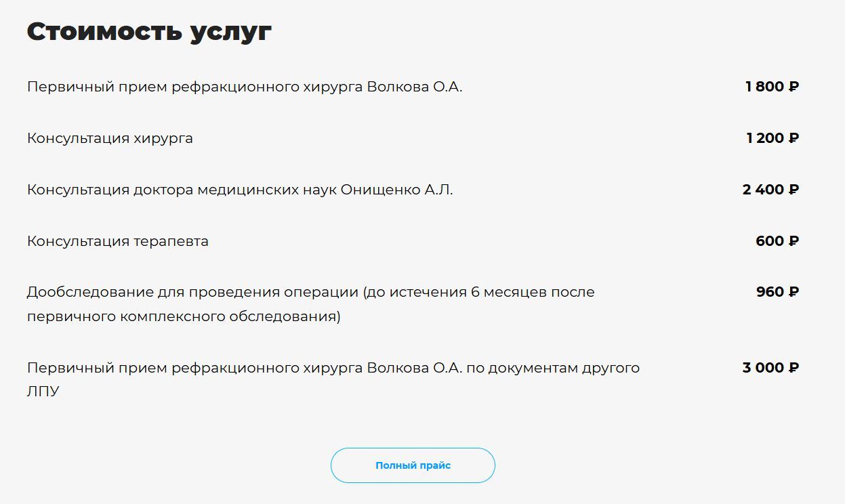This screenshot has height=504, width=845.
Task: Click the ruble sign after 2 400
Action: pyautogui.click(x=794, y=190)
